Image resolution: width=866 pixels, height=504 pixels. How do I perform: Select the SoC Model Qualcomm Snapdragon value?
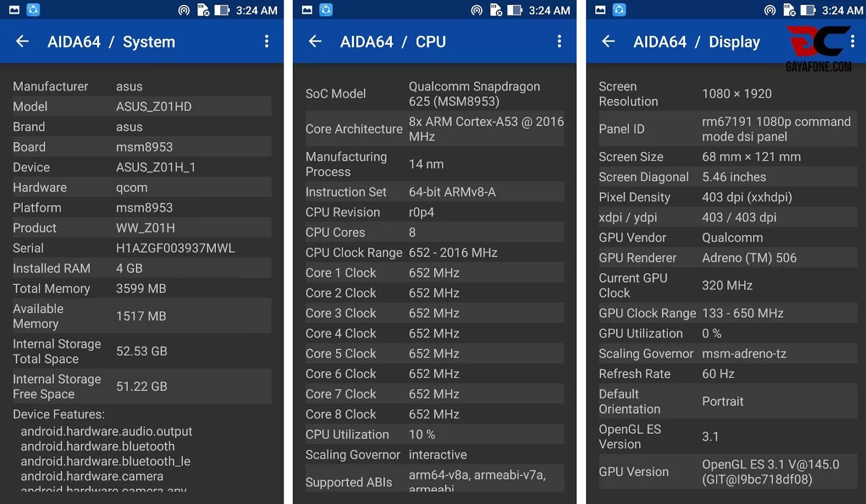click(x=474, y=94)
